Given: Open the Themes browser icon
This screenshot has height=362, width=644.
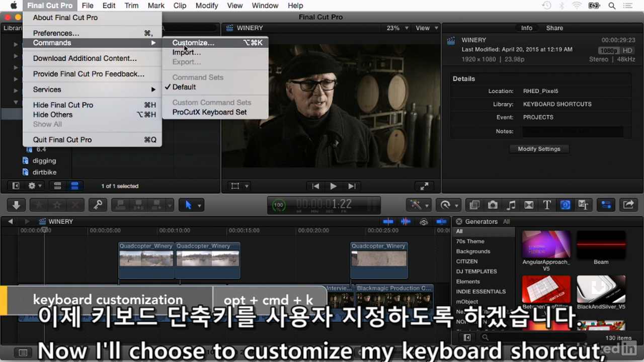Looking at the screenshot, I should (x=583, y=205).
